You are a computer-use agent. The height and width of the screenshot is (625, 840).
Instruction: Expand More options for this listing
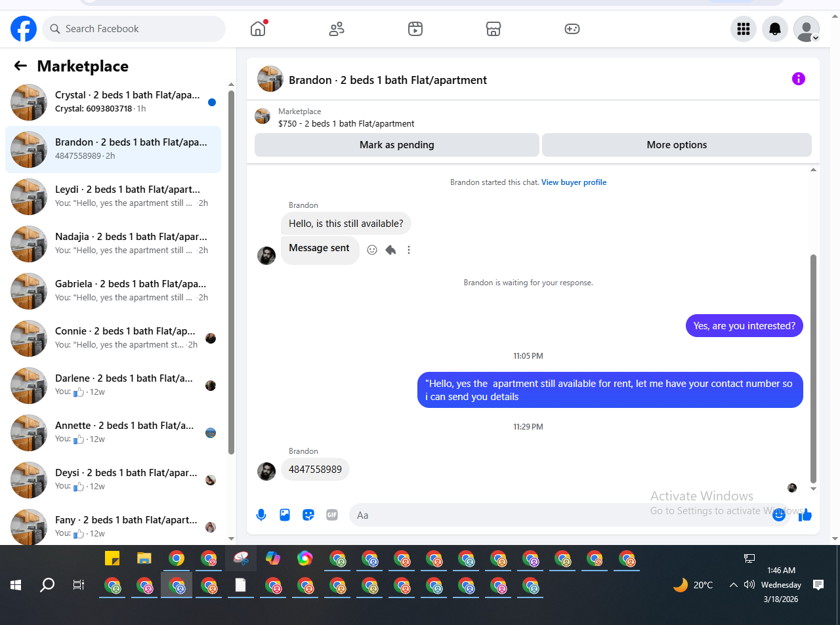click(x=677, y=145)
